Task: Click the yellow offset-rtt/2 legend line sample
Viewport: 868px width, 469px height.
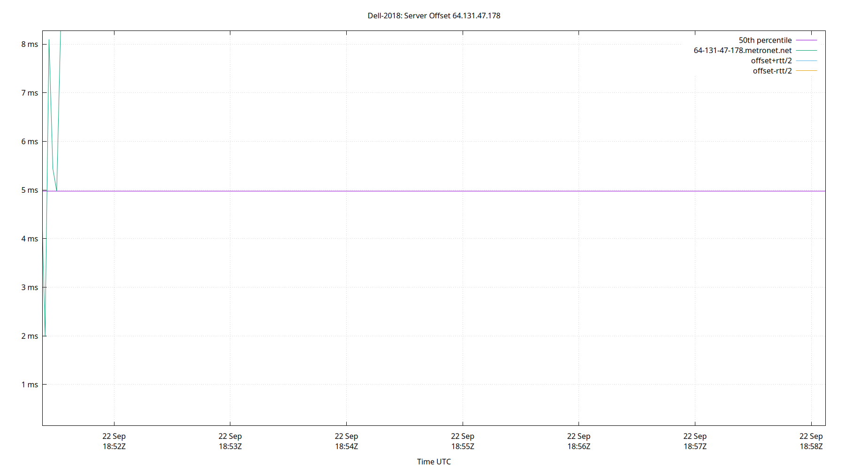Action: (807, 71)
